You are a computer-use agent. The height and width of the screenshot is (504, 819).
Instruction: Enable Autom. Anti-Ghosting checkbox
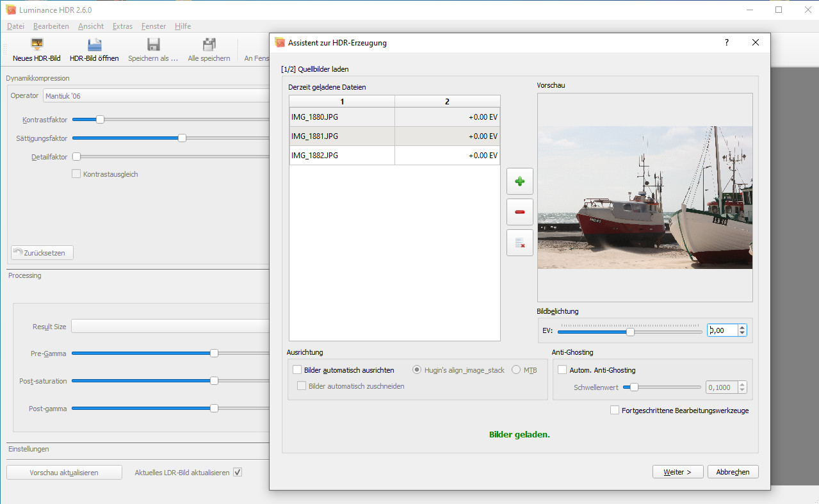click(562, 370)
